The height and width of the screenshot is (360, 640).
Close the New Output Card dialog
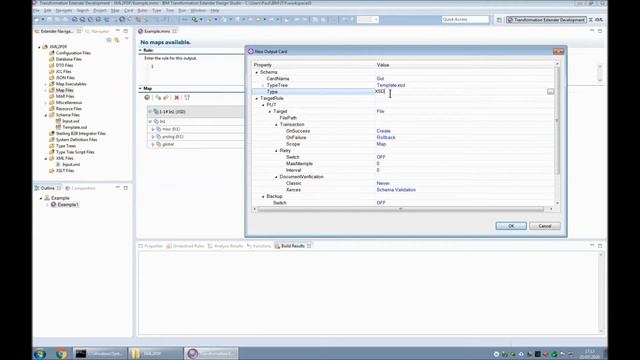point(558,51)
